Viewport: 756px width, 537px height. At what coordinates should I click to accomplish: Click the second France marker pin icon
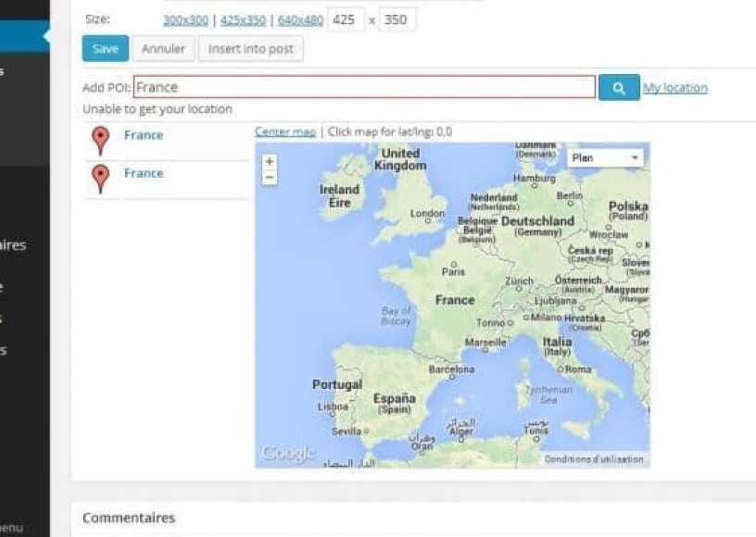tap(100, 179)
